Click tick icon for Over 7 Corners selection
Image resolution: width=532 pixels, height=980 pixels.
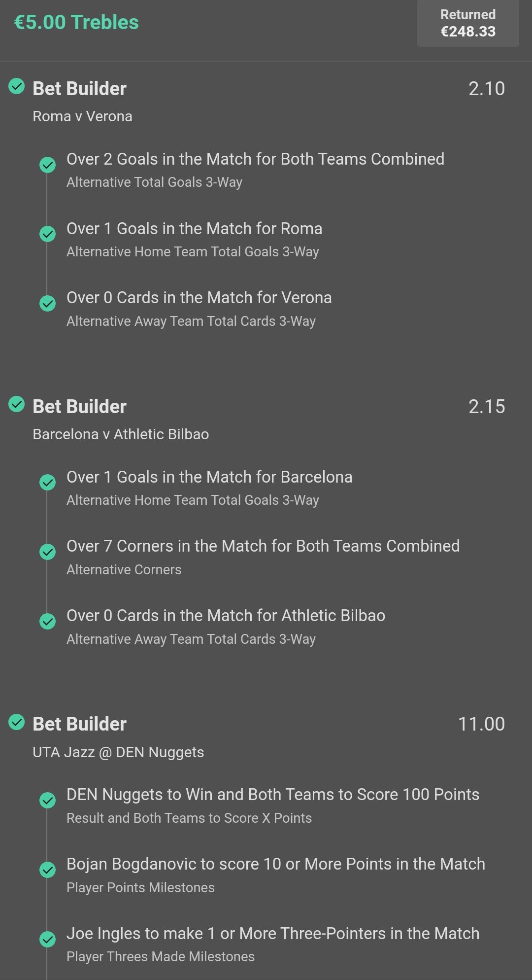click(x=47, y=552)
